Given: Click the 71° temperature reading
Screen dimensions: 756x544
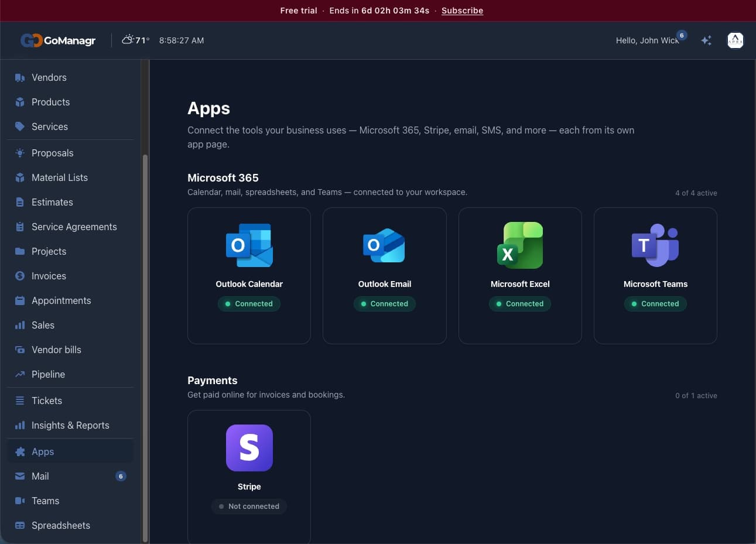Looking at the screenshot, I should click(x=142, y=40).
